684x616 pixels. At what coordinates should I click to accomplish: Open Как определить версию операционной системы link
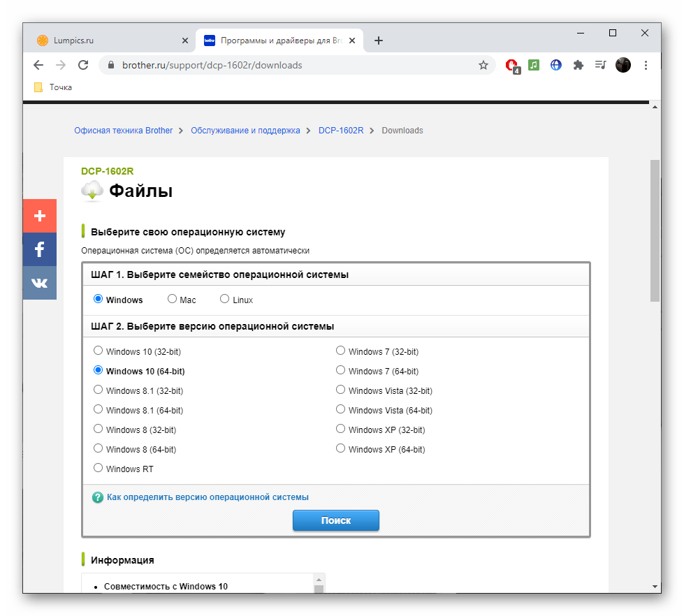click(208, 497)
